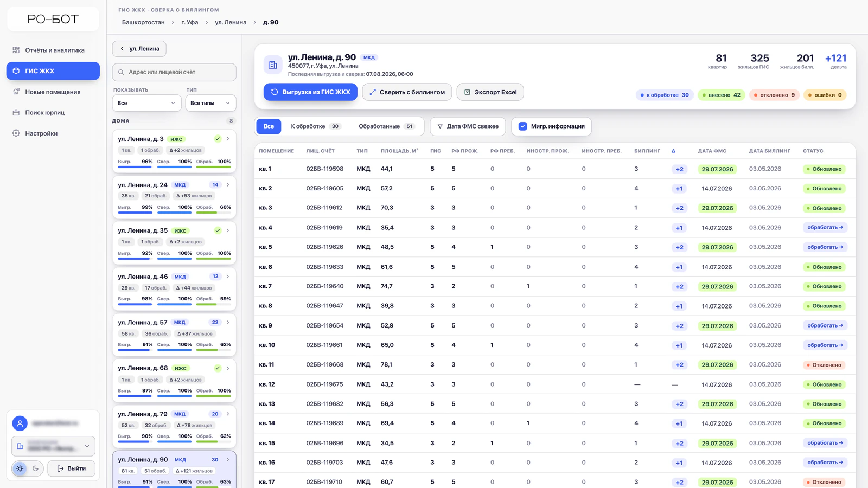This screenshot has width=868, height=488.
Task: Click the Выйти logout button
Action: click(x=72, y=468)
